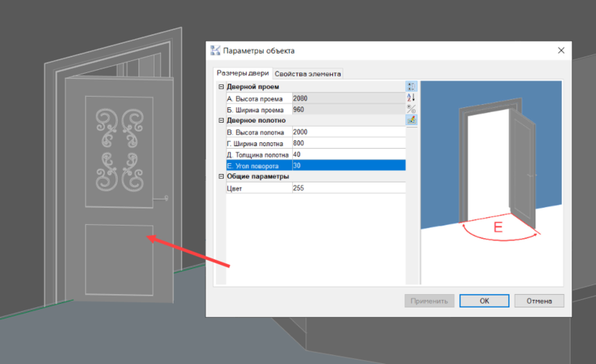Screen dimensions: 596x364
Task: Click the door handle on the 3D model
Action: 161,198
